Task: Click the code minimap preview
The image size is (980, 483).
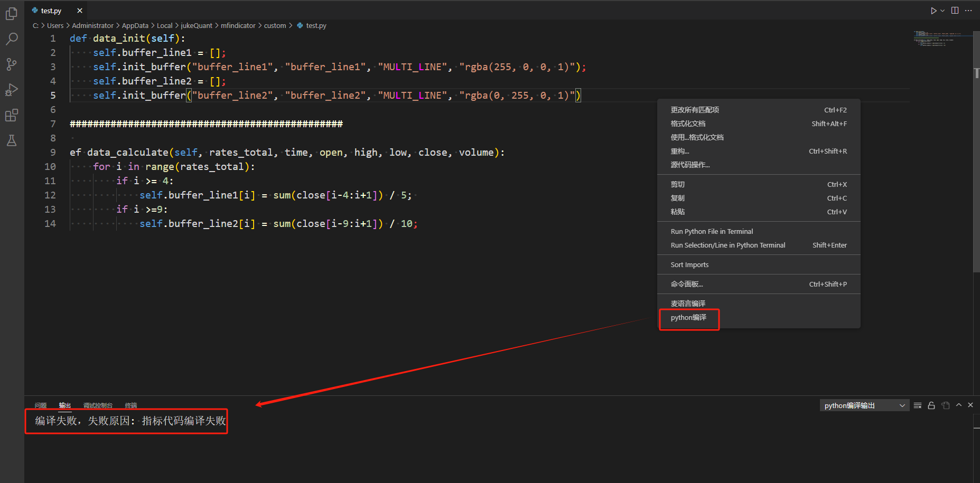Action: tap(942, 39)
